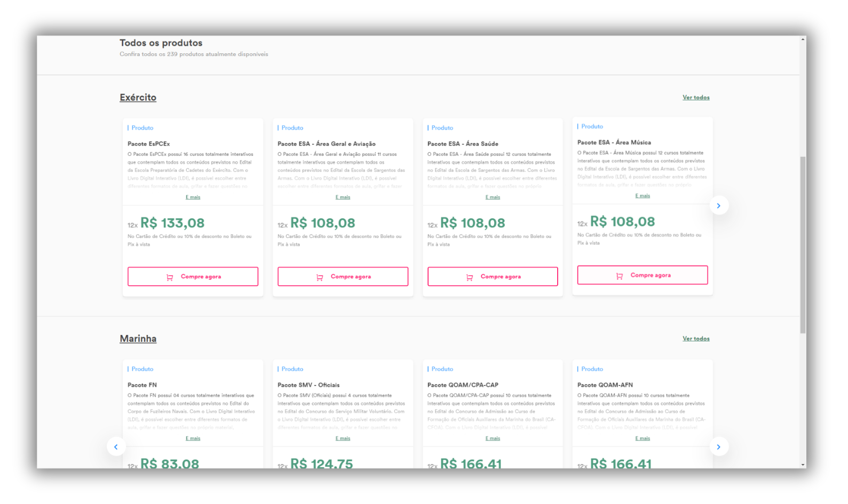Screen dimensions: 848x504
Task: Open the Exército category heading
Action: pyautogui.click(x=138, y=98)
